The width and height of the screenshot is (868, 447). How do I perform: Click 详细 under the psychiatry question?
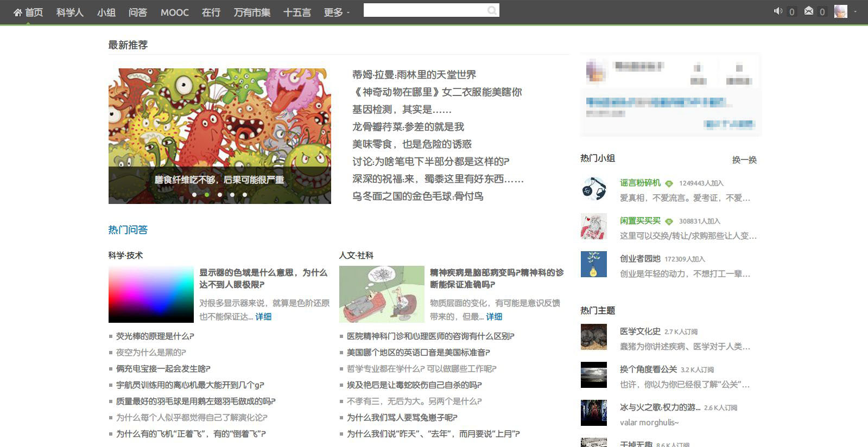coord(494,317)
